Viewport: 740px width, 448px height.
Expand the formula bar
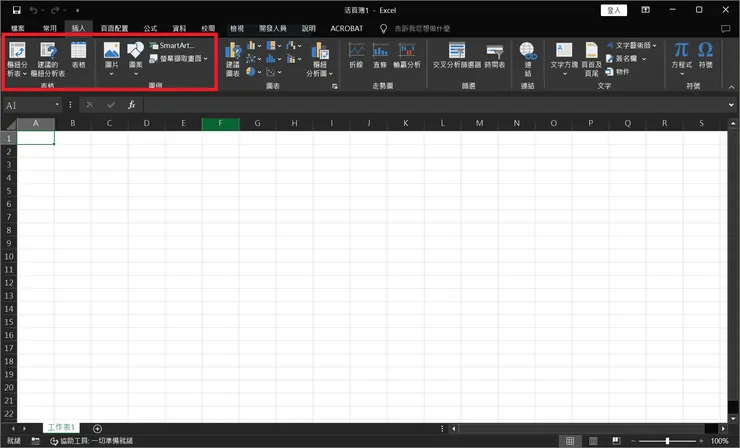pyautogui.click(x=731, y=105)
